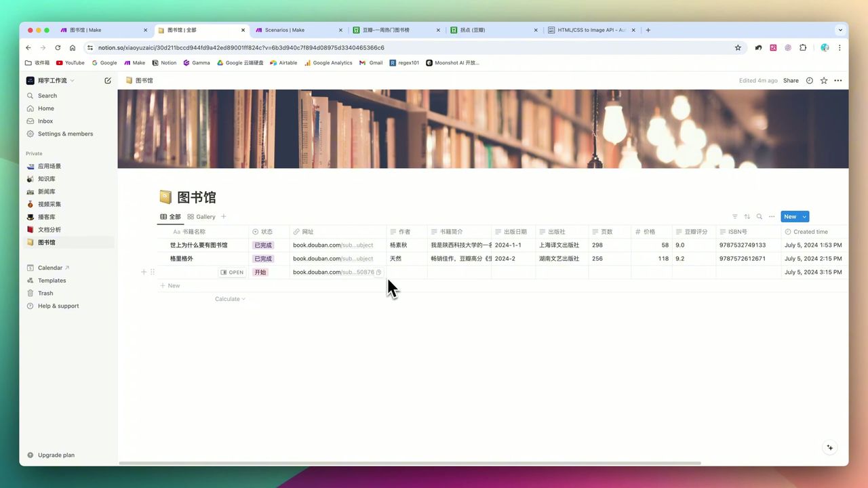868x488 pixels.
Task: Toggle the browser bookmark star
Action: (x=738, y=47)
